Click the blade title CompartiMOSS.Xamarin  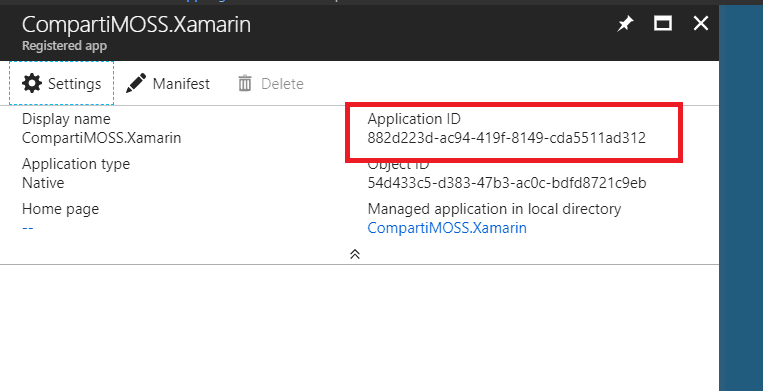[x=136, y=24]
